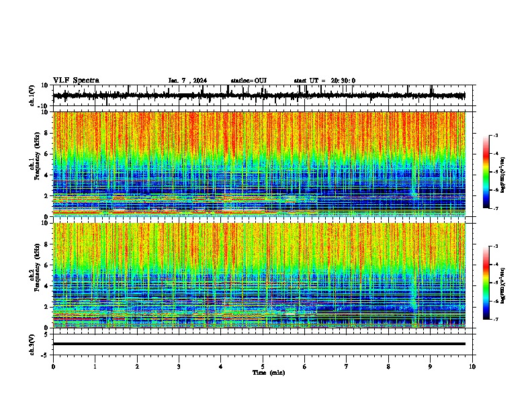The width and height of the screenshot is (532, 411).
Task: Click the "-3" label on ch.1 color bar
Action: point(496,135)
